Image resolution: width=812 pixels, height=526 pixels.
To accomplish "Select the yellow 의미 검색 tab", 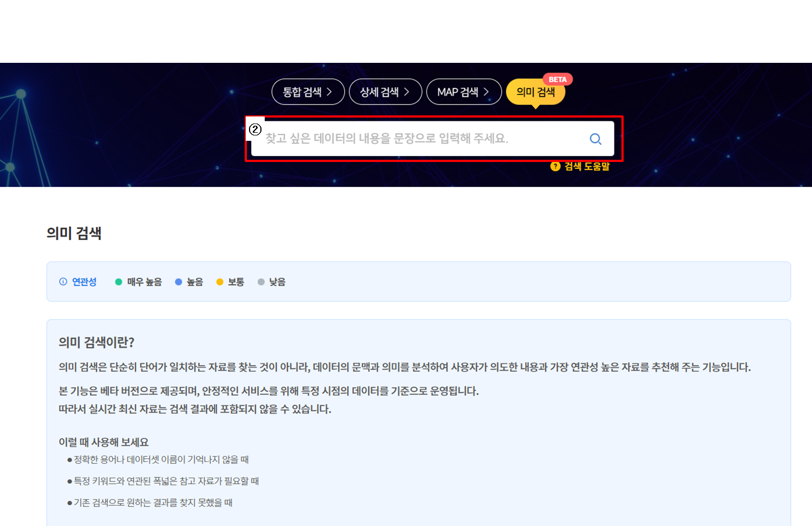I will click(535, 93).
